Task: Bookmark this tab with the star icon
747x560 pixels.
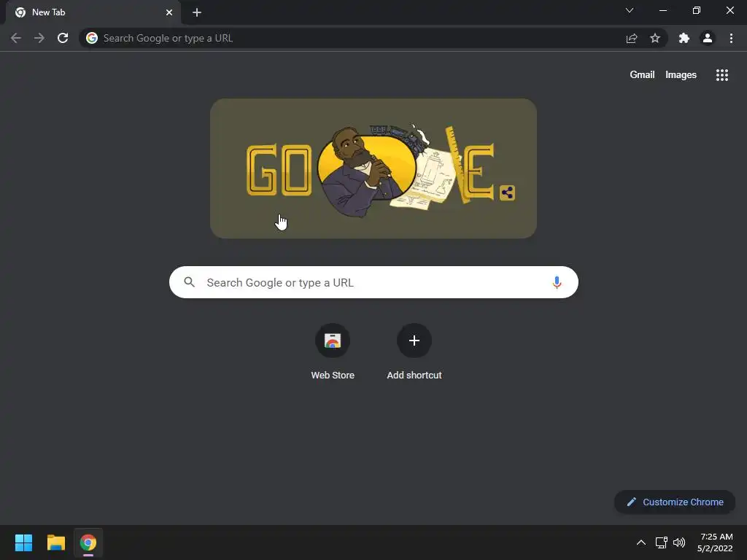Action: coord(655,38)
